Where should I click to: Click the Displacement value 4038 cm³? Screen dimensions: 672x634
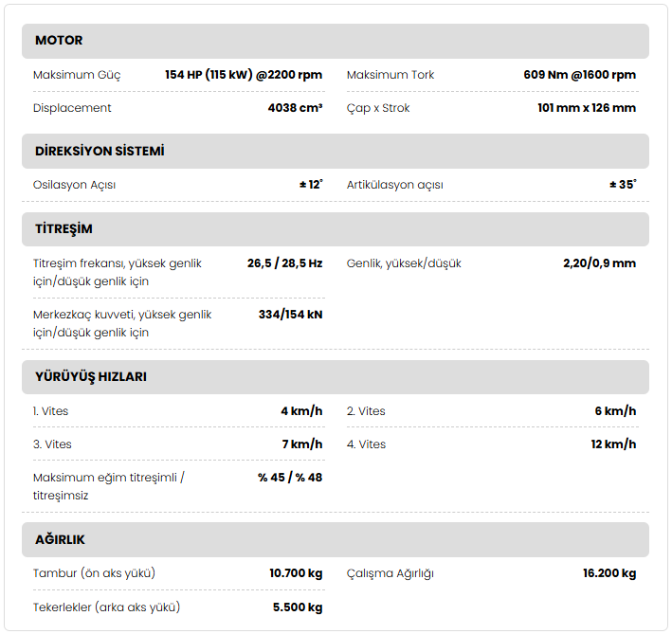(x=295, y=108)
